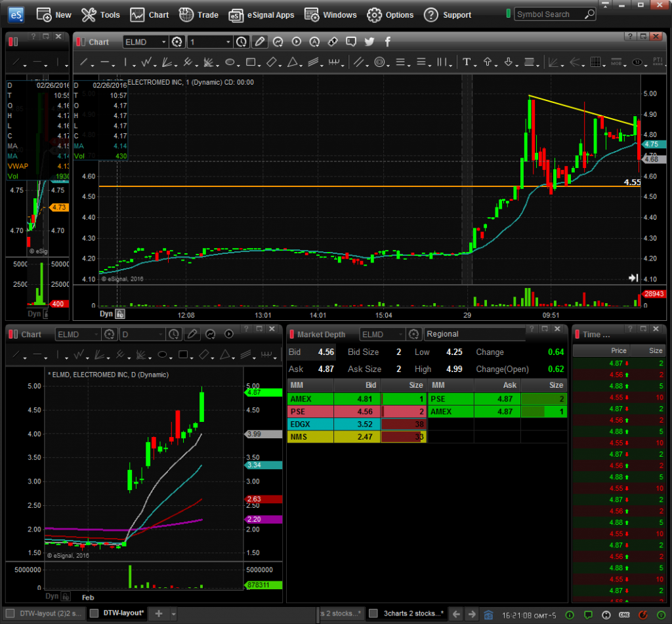Click the Facebook share icon
672x624 pixels.
388,41
